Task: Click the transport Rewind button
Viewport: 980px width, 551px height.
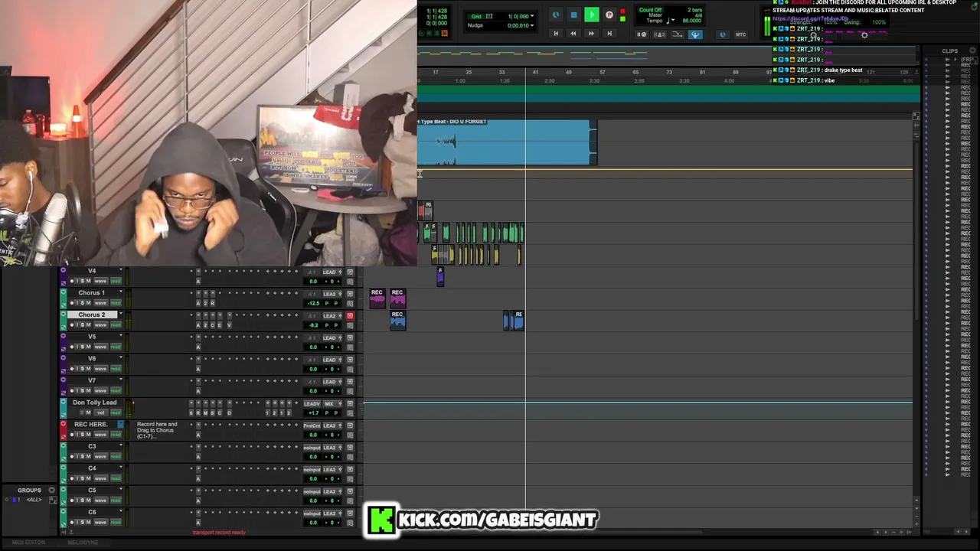Action: click(573, 34)
